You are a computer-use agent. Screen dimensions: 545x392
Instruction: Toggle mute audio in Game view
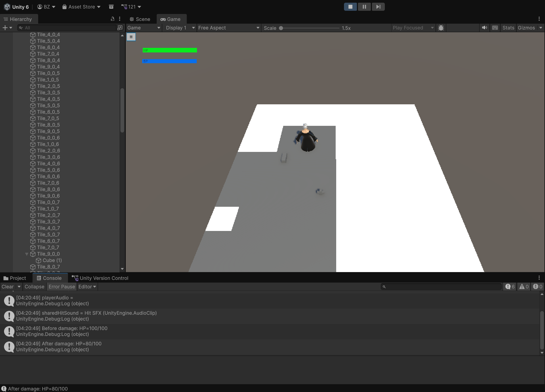[485, 28]
